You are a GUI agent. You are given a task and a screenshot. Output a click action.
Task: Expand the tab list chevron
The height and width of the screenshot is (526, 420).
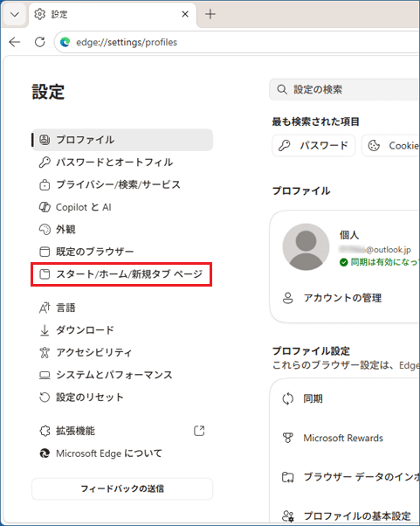[x=15, y=14]
